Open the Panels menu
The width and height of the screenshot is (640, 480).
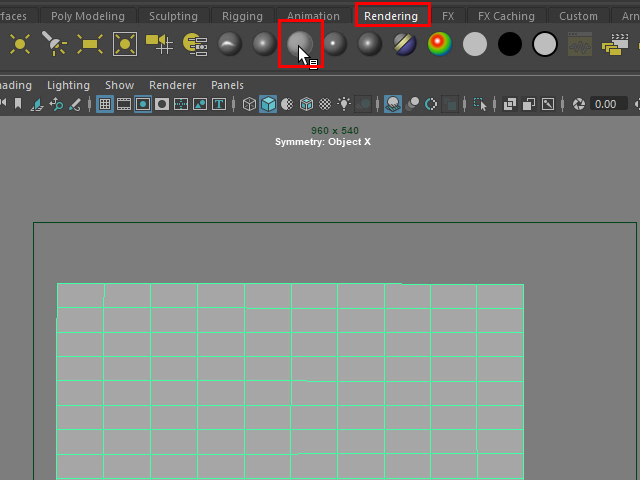[x=227, y=86]
